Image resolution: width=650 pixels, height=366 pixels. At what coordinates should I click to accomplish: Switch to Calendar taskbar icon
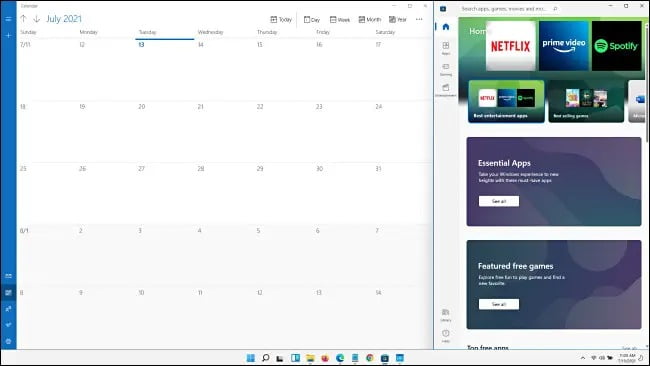pyautogui.click(x=400, y=358)
